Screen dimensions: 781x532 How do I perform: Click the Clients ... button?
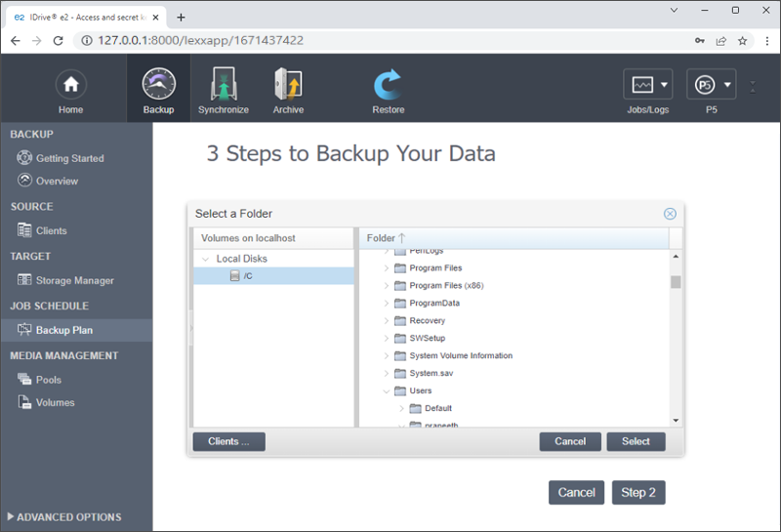click(x=228, y=441)
